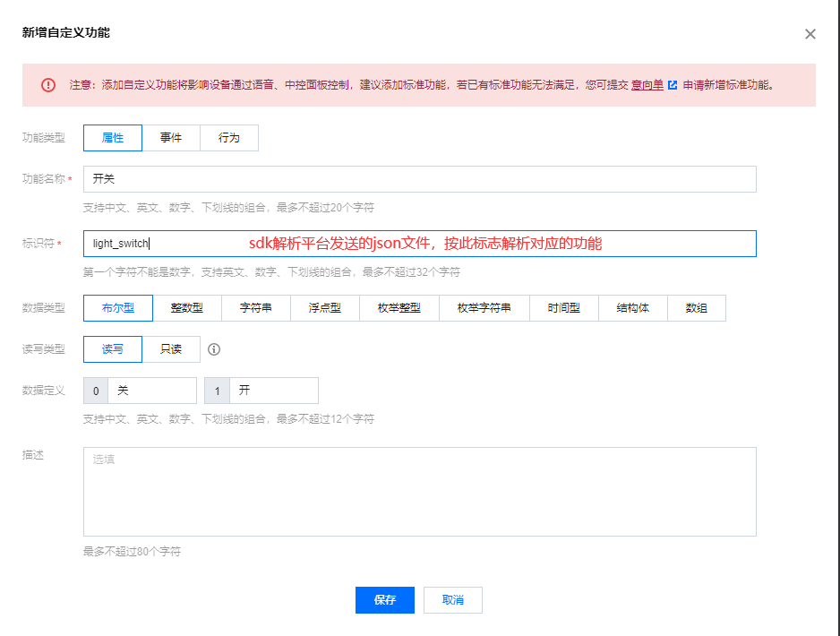
Task: Choose 枚举整型 data type
Action: pos(399,308)
